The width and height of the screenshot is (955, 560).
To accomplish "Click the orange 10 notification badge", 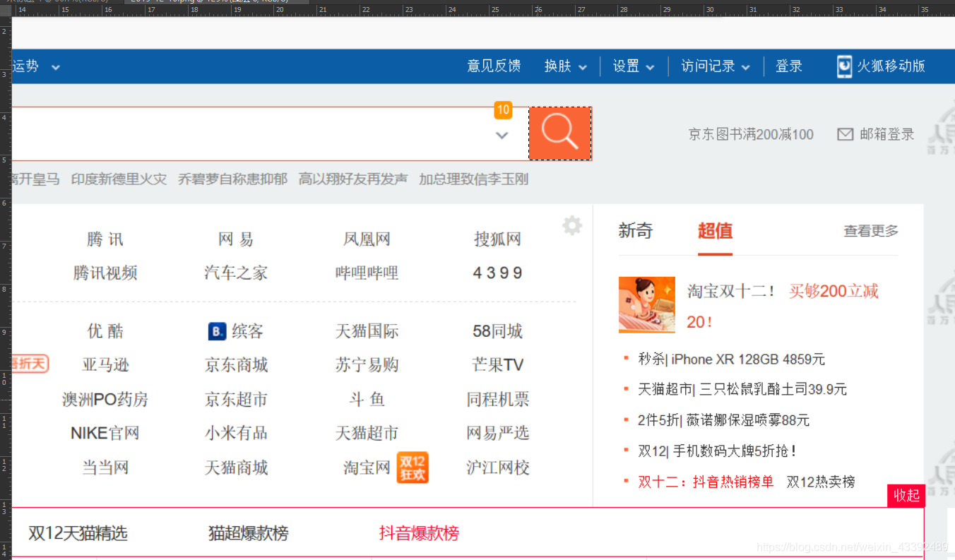I will [503, 109].
